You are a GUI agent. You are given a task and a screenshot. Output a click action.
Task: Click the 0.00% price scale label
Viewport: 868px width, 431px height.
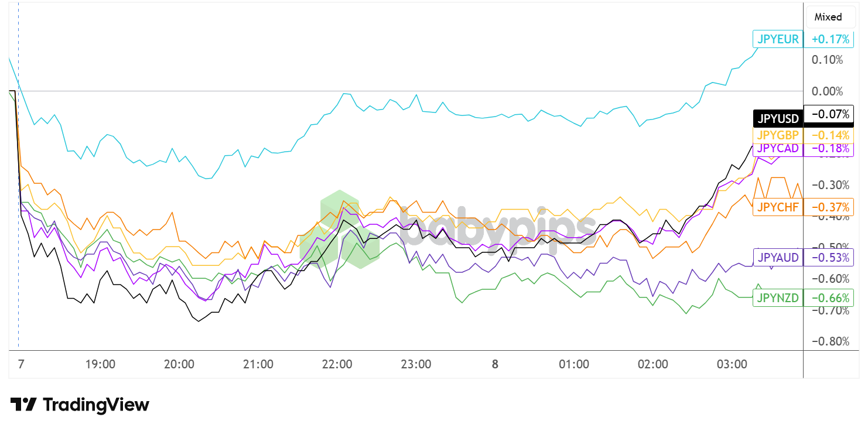(x=828, y=91)
